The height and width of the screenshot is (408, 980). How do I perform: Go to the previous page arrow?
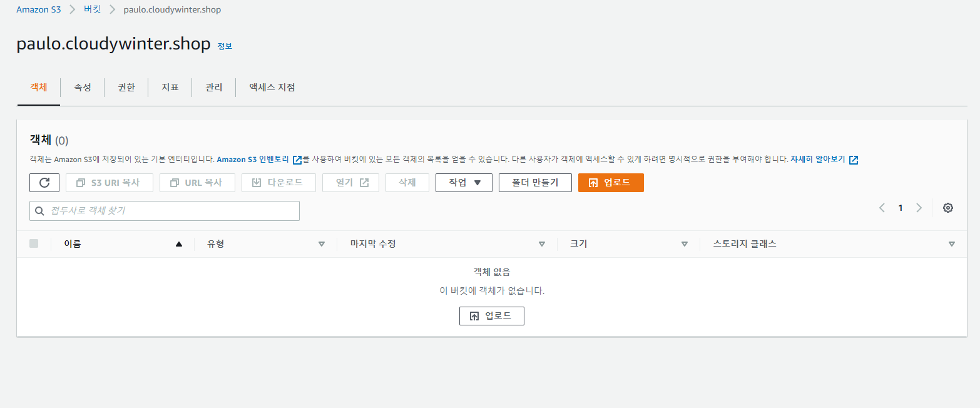[x=882, y=208]
